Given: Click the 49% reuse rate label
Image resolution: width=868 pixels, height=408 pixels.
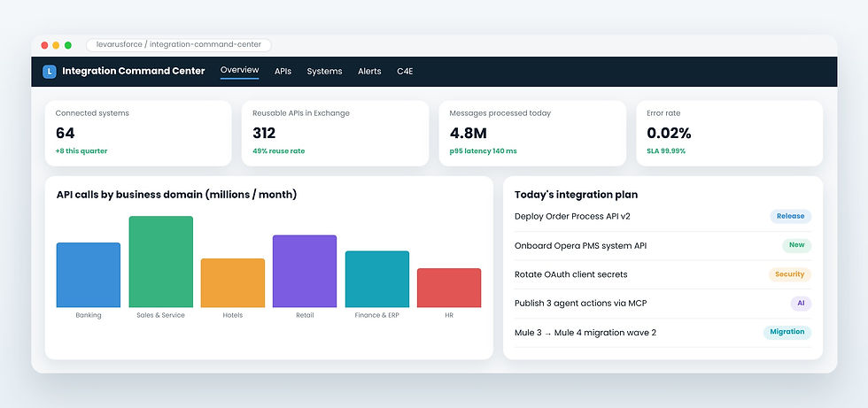Looking at the screenshot, I should pyautogui.click(x=278, y=151).
